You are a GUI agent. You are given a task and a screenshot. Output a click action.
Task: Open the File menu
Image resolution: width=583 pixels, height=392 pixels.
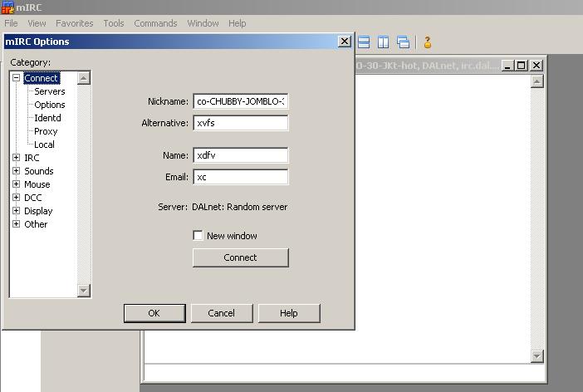click(x=11, y=23)
